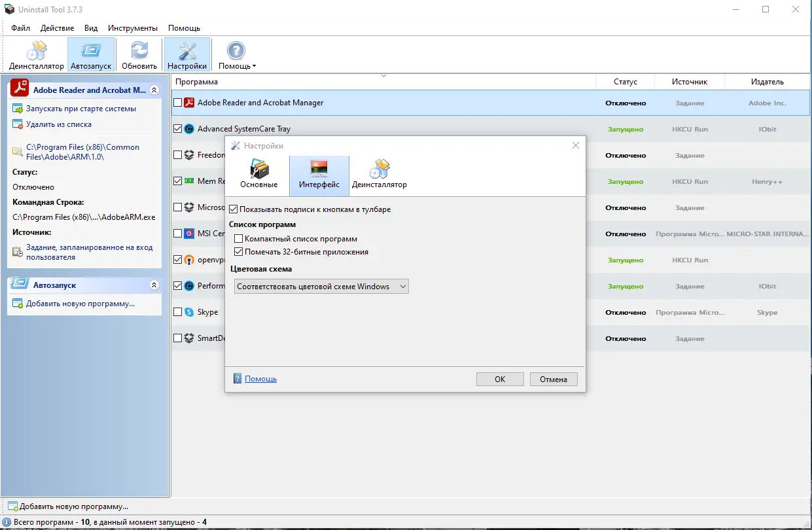Open the Вид menu
Viewport: 812px width, 530px height.
tap(91, 28)
